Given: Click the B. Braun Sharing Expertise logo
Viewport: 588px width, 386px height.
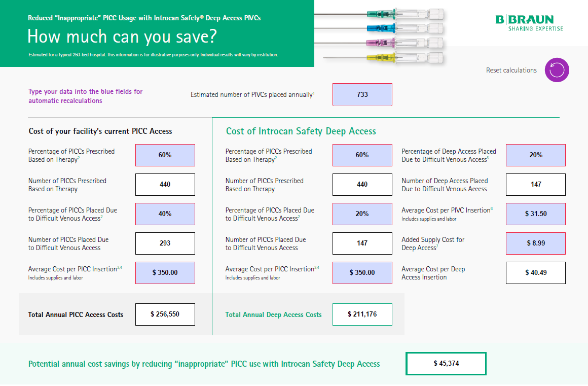Looking at the screenshot, I should [529, 23].
